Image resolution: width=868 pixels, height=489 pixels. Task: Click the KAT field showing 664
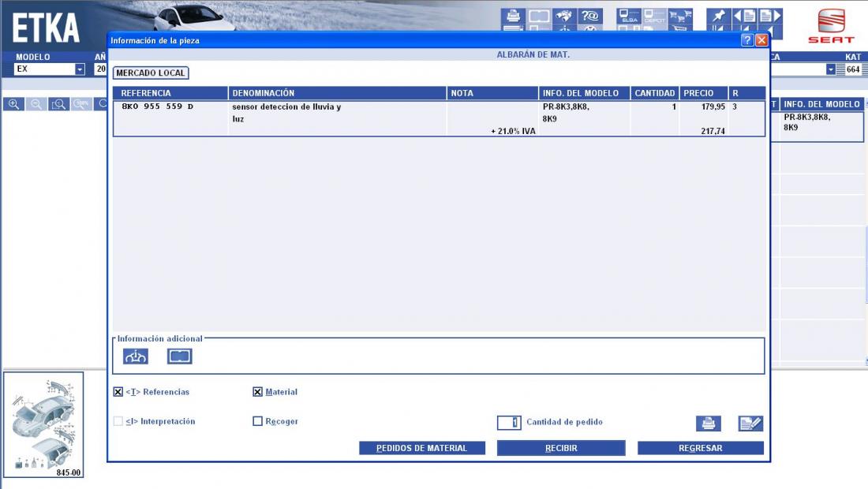click(x=853, y=69)
